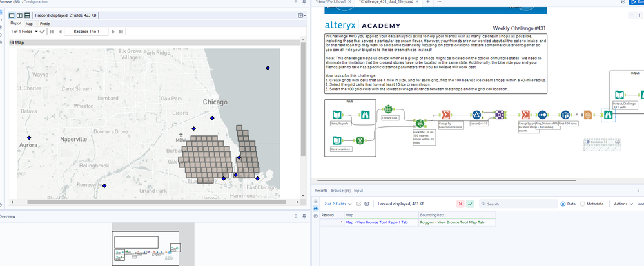Switch to the New Workflow1 tab
The image size is (644, 266).
330,2
